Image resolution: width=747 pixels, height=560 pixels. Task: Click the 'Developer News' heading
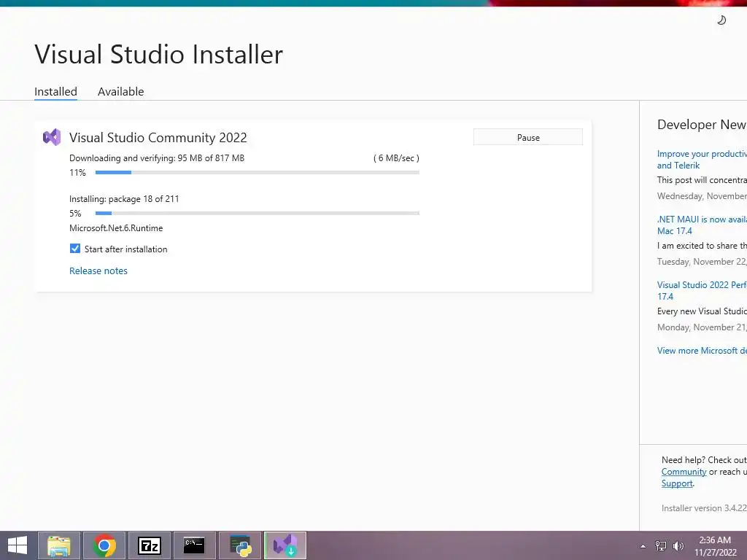pos(702,125)
